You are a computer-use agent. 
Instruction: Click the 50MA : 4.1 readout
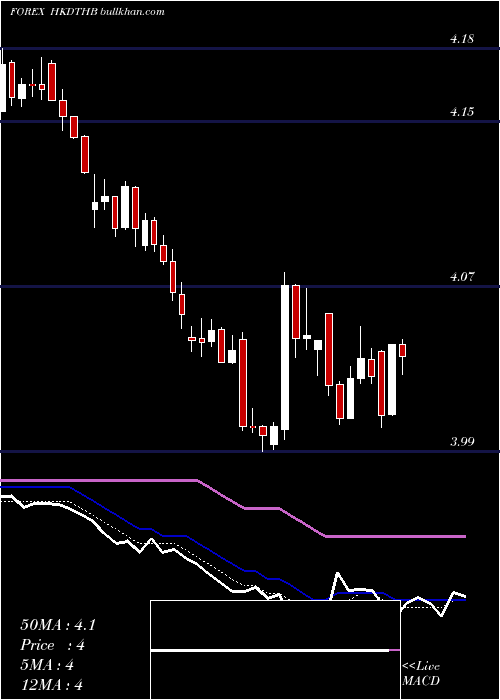point(58,625)
